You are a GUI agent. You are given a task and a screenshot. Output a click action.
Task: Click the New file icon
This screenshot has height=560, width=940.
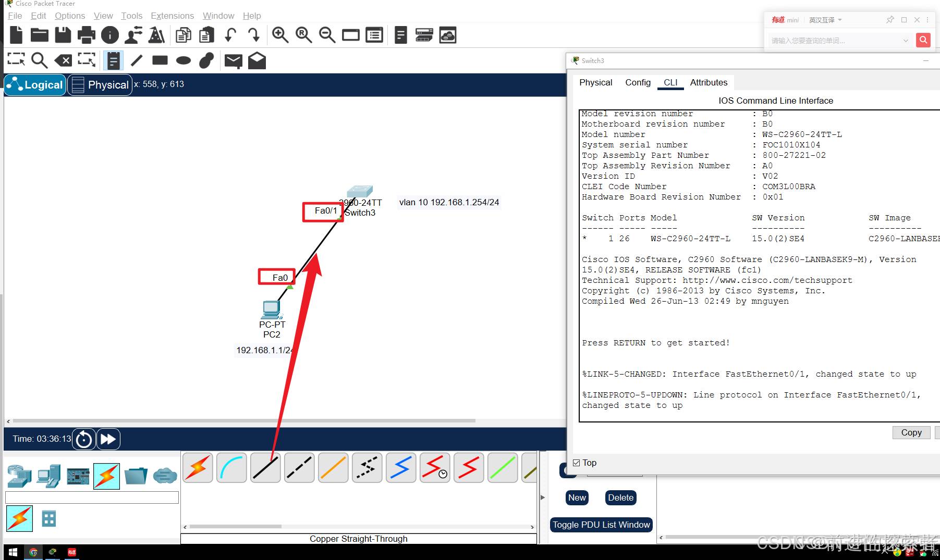tap(16, 35)
